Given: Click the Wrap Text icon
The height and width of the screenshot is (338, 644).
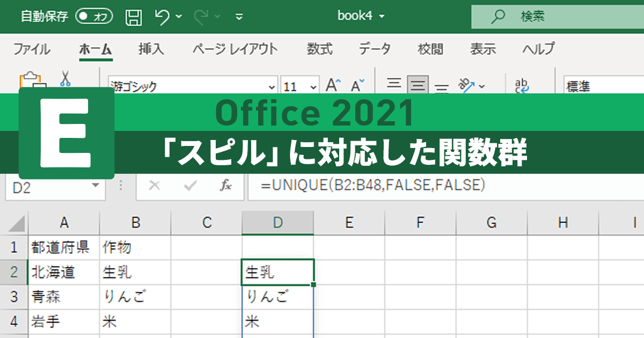Looking at the screenshot, I should click(x=522, y=85).
